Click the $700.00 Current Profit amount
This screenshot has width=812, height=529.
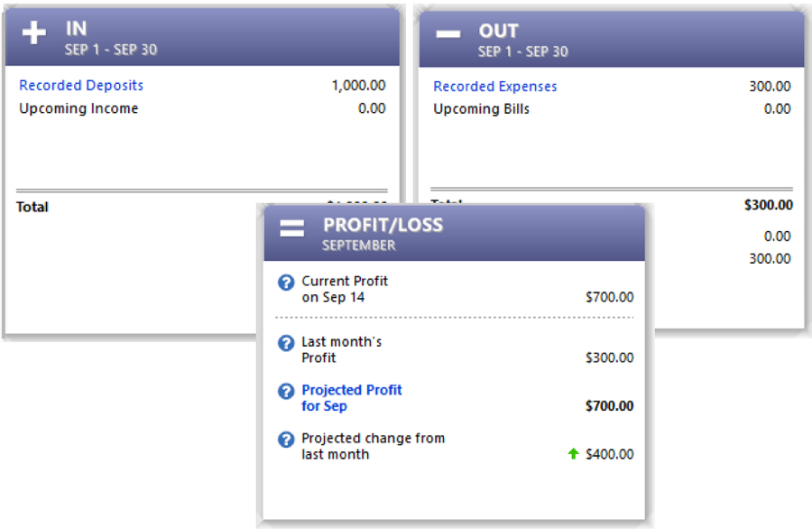[x=610, y=297]
